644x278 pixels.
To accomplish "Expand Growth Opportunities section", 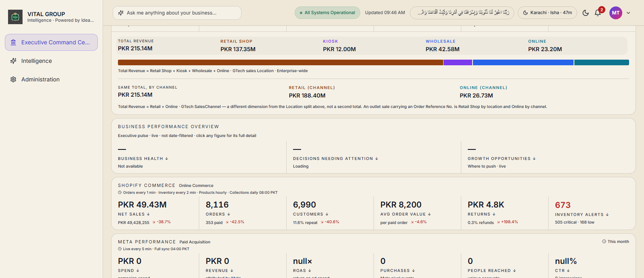I will point(502,159).
